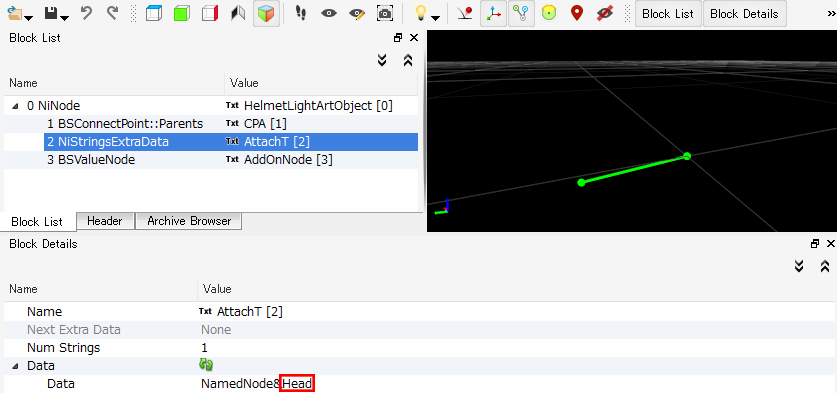Click the AddOnNode [3] value
This screenshot has width=837, height=393.
288,159
